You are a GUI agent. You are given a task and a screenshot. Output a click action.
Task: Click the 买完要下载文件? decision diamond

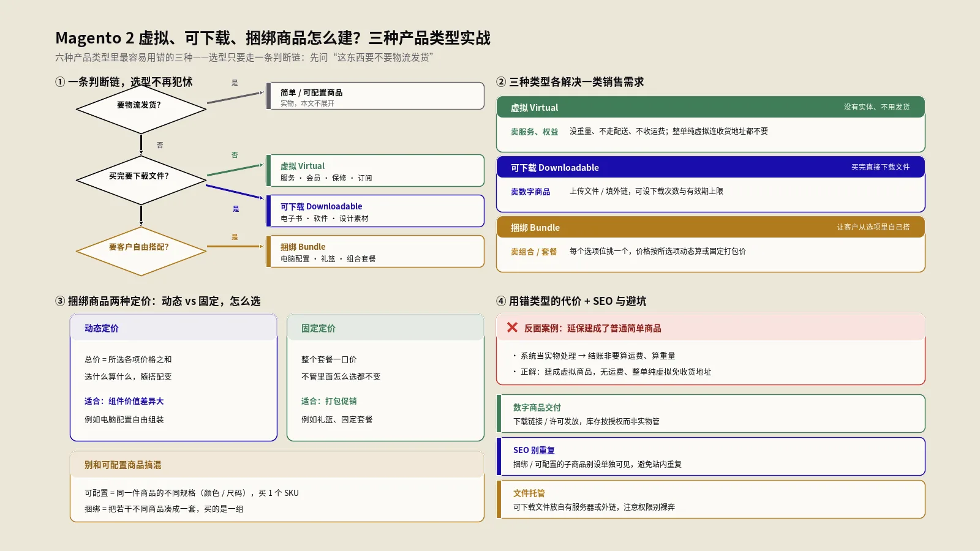click(x=141, y=180)
